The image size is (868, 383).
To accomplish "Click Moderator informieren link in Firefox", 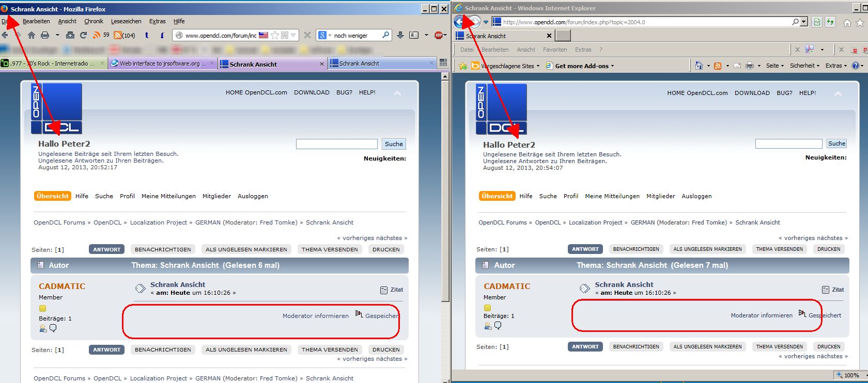I will click(x=315, y=316).
